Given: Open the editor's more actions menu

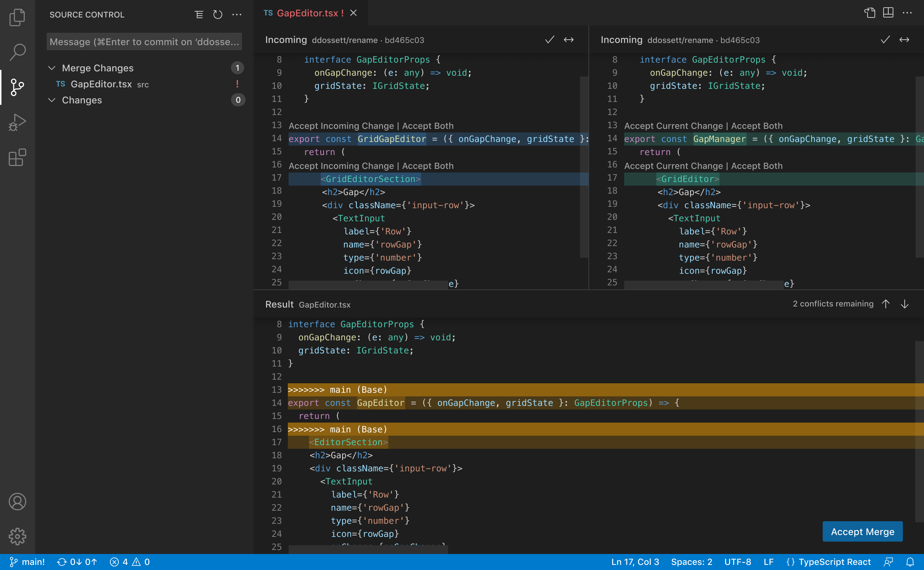Looking at the screenshot, I should point(907,12).
